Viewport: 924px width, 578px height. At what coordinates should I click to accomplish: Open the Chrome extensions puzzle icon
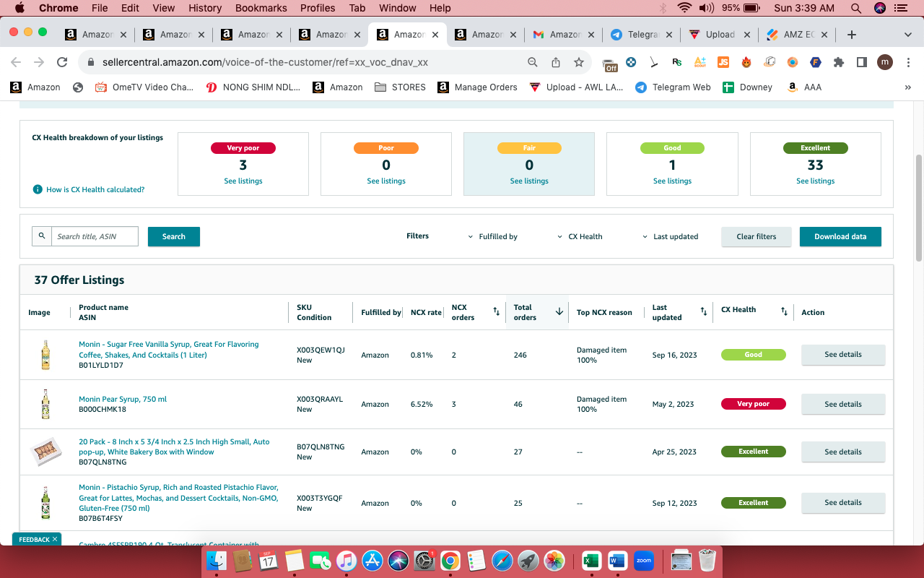pos(839,62)
